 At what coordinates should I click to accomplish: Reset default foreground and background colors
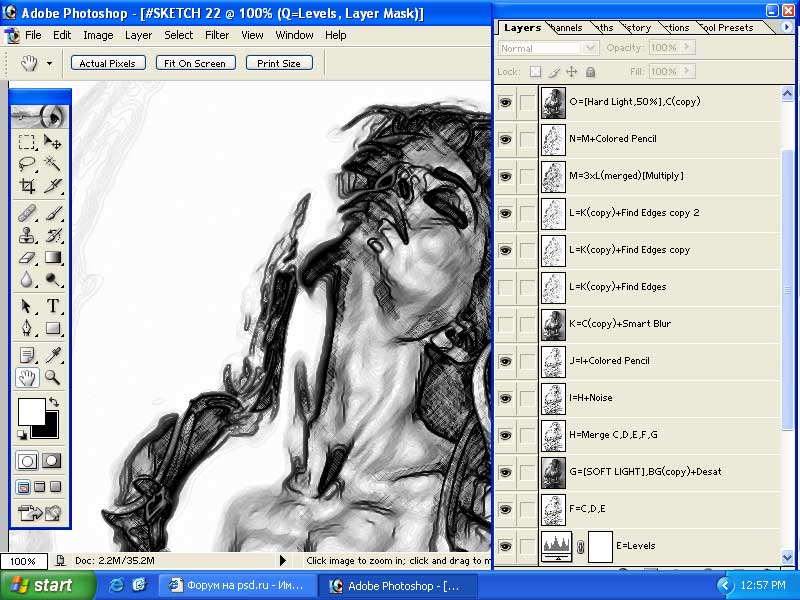(22, 435)
